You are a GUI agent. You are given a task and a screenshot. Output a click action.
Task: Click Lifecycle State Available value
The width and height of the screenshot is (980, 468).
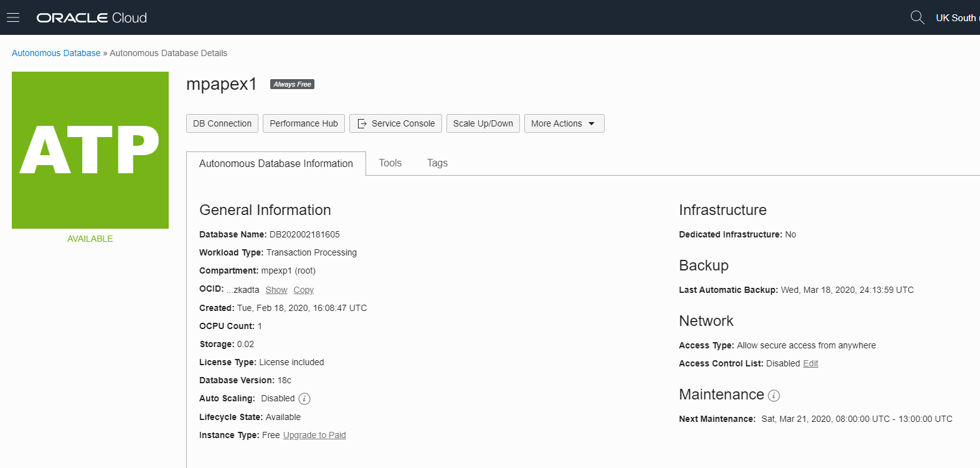[x=283, y=417]
